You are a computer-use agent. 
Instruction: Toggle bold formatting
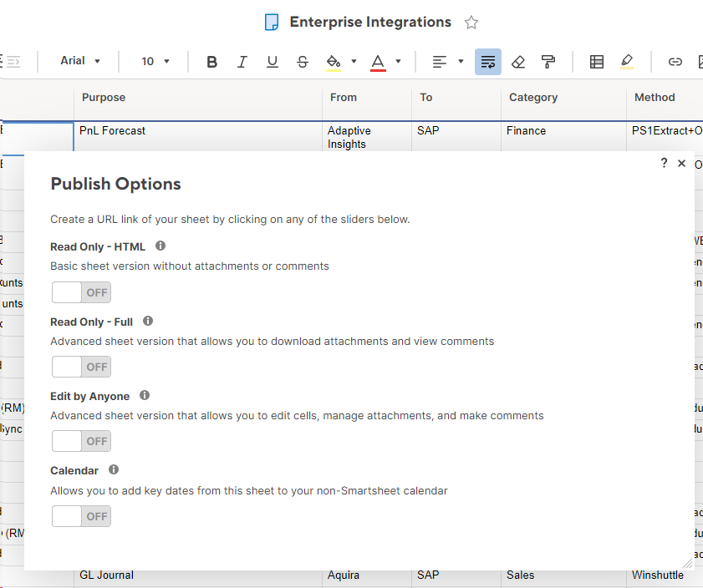(x=211, y=62)
